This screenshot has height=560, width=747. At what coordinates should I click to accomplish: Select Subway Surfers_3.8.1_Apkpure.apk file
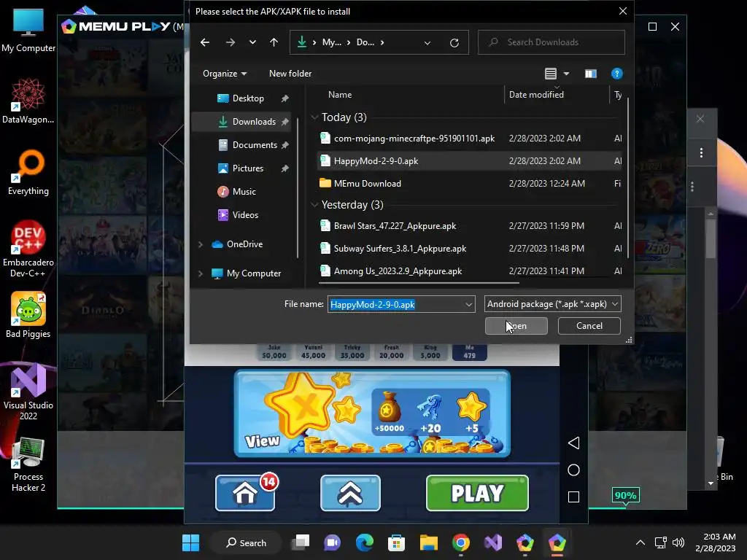400,249
